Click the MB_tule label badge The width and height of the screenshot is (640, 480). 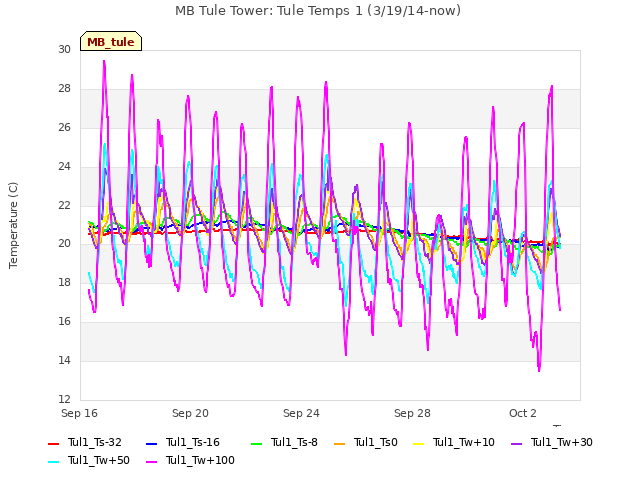[111, 41]
